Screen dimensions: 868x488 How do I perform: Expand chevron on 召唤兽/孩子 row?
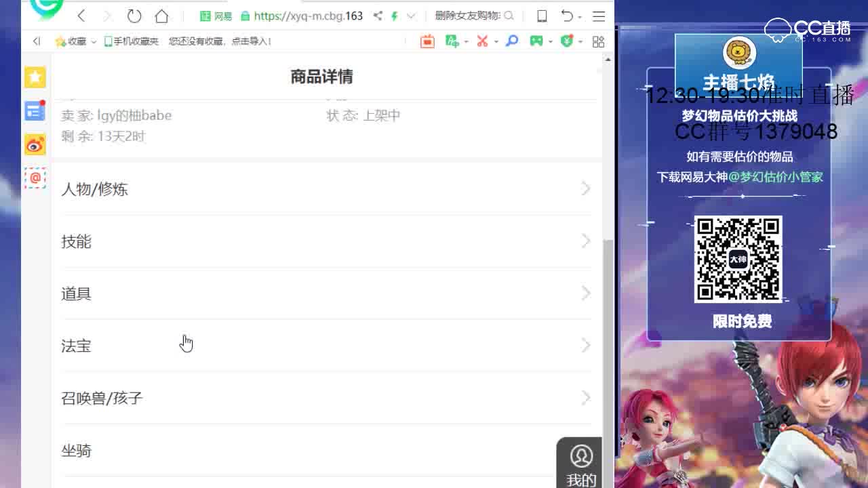coord(586,398)
